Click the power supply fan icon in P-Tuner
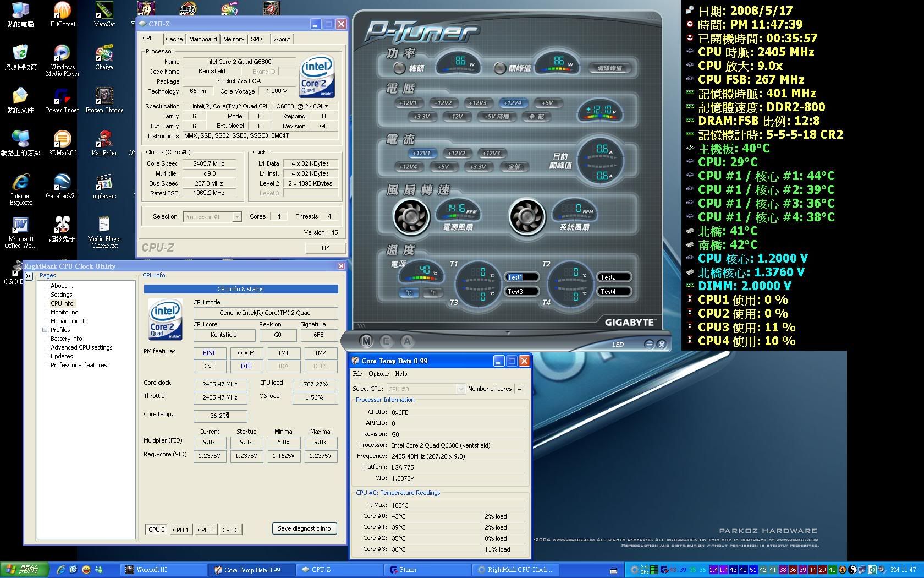The width and height of the screenshot is (924, 578). pos(411,216)
